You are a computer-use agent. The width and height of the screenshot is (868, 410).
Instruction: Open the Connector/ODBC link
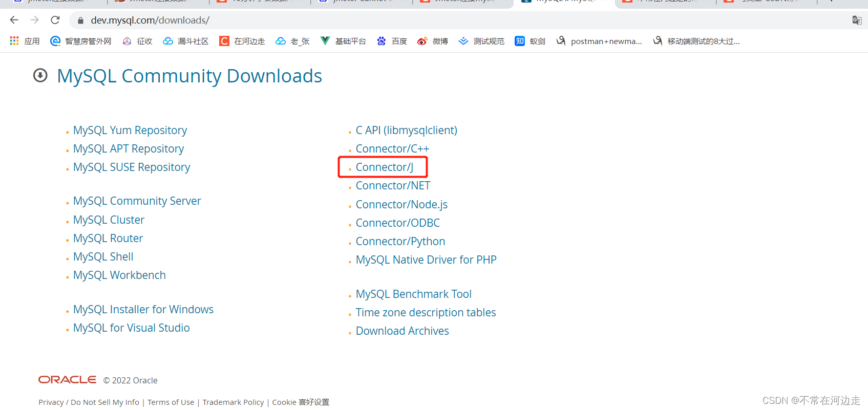[398, 223]
